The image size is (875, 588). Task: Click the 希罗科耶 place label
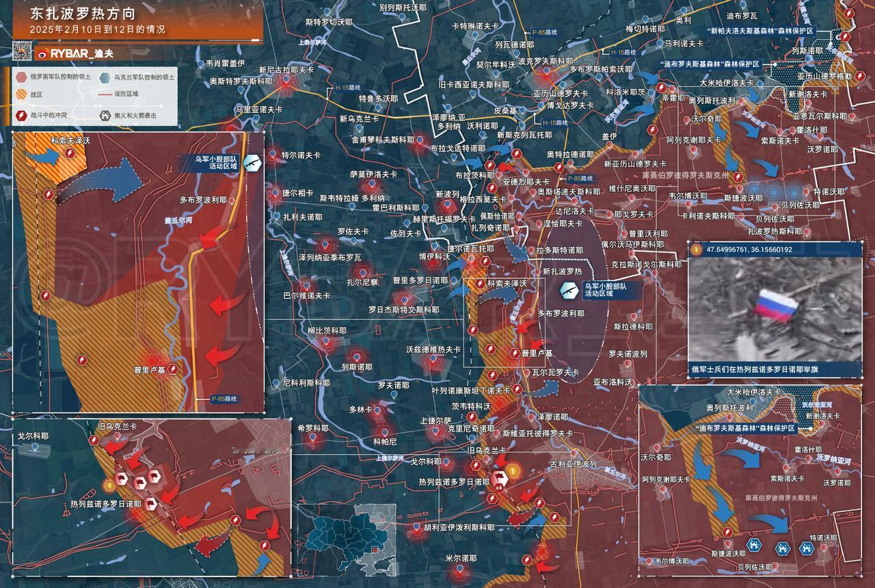[313, 428]
